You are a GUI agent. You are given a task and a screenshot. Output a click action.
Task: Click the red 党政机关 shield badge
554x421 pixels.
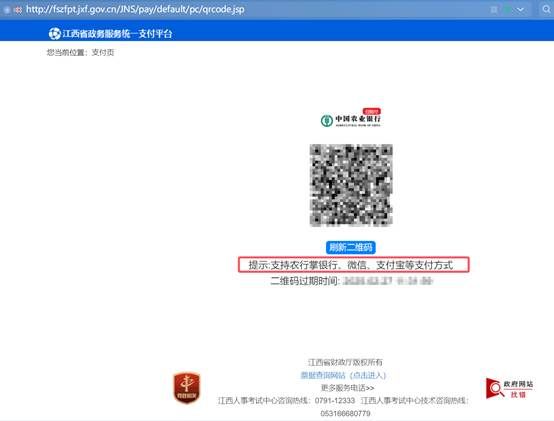(187, 388)
